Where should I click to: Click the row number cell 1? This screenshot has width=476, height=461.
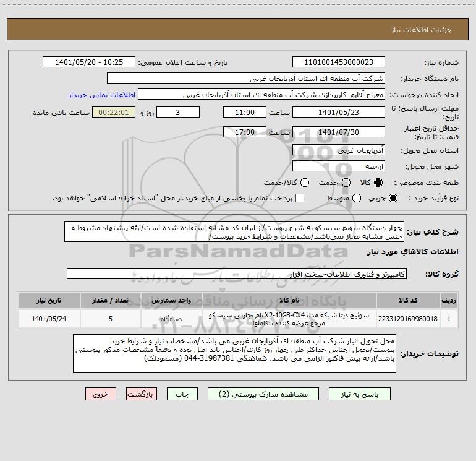[x=449, y=319]
